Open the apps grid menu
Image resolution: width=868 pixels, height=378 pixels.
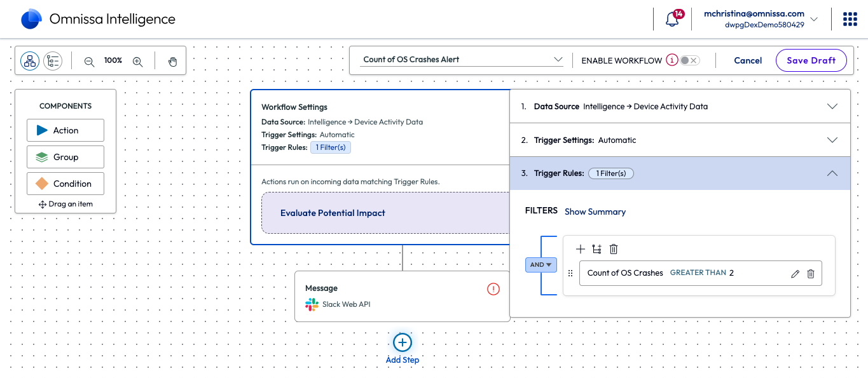click(850, 19)
